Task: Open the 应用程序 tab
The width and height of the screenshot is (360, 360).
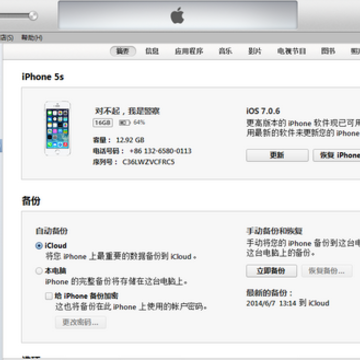Action: coord(189,51)
